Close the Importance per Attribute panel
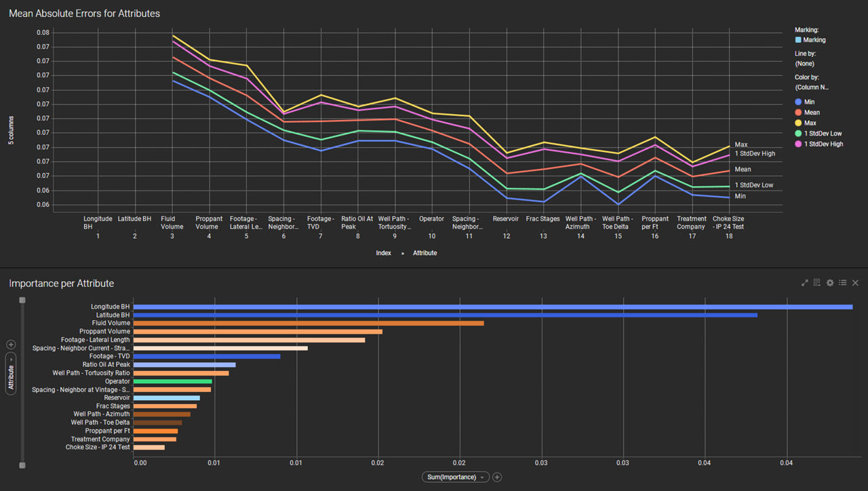The image size is (868, 491). tap(855, 283)
